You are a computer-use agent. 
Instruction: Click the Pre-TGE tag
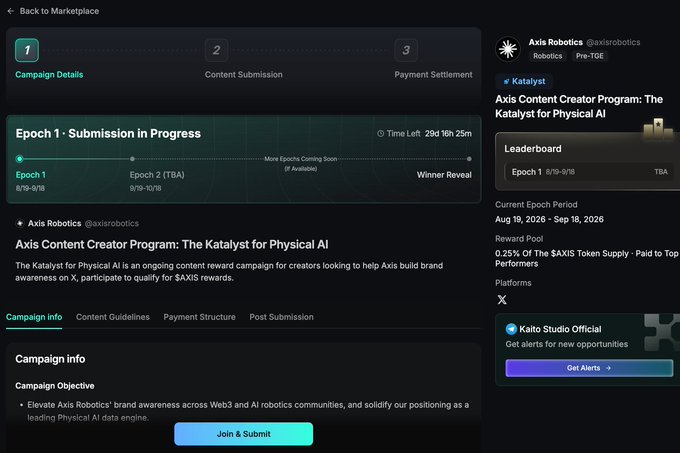(589, 56)
